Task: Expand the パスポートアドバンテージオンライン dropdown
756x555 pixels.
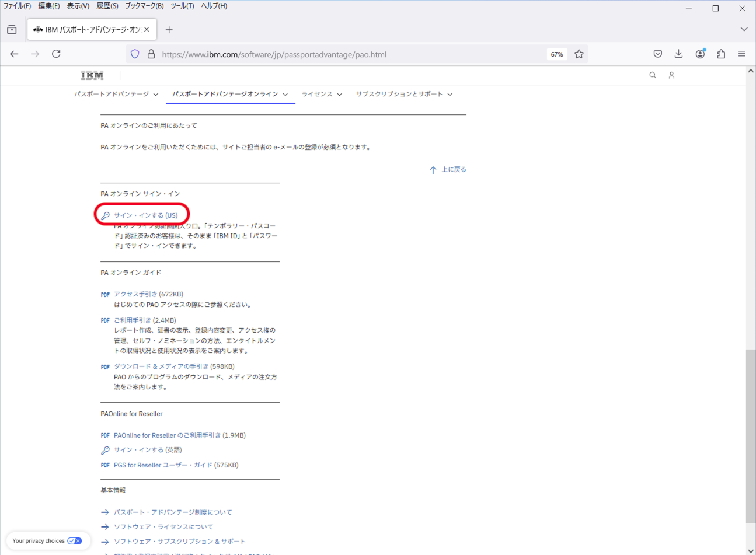Action: 285,95
